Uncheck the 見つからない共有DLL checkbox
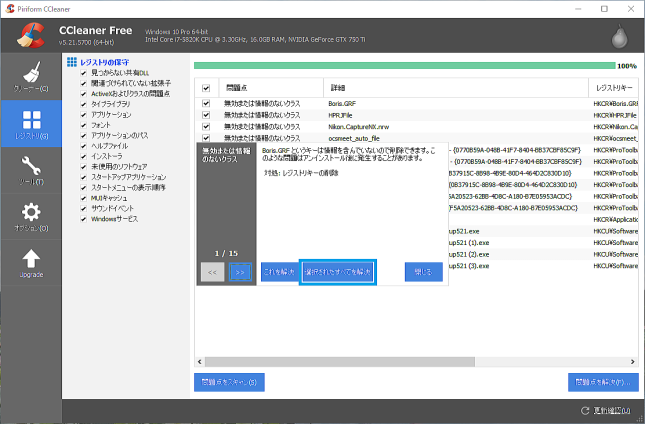The height and width of the screenshot is (424, 645). tap(84, 73)
